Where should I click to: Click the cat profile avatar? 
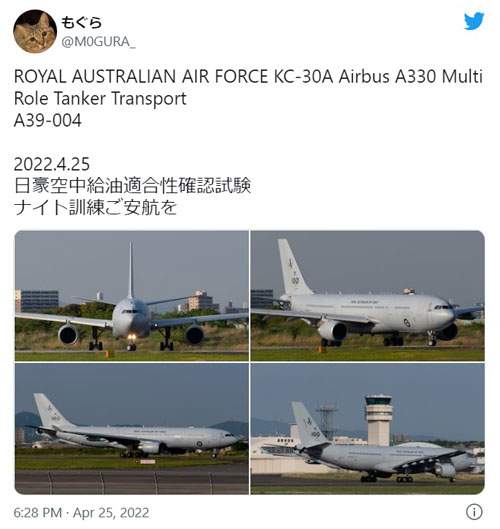point(35,31)
